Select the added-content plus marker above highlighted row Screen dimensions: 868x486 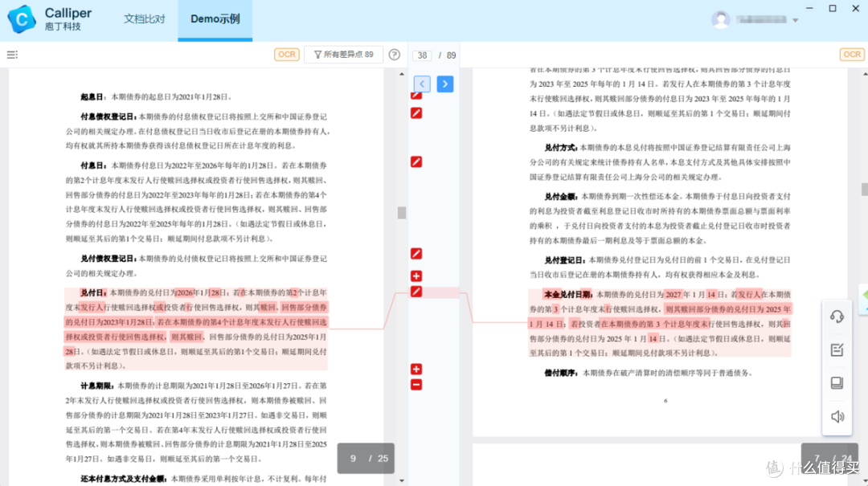point(416,276)
